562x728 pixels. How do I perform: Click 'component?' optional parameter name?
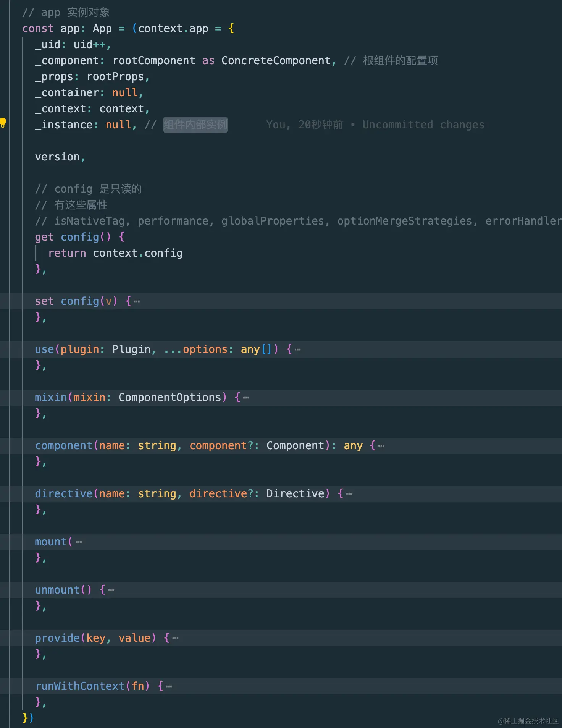point(221,446)
